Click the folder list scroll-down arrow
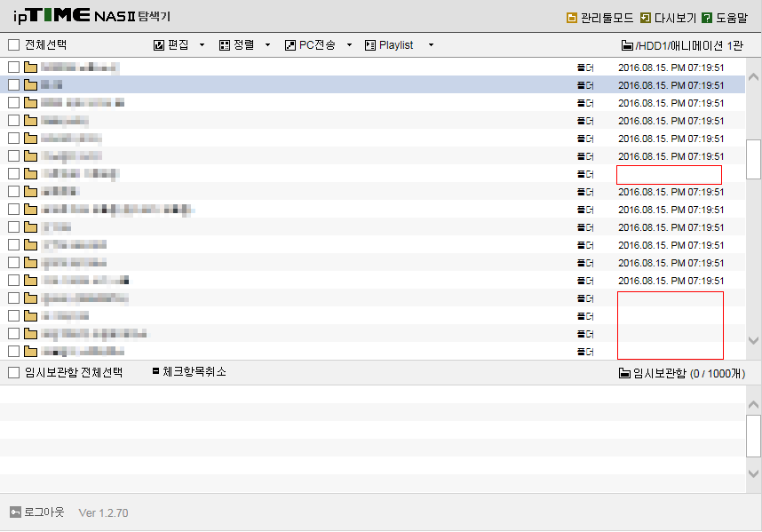This screenshot has width=762, height=532. [x=754, y=340]
